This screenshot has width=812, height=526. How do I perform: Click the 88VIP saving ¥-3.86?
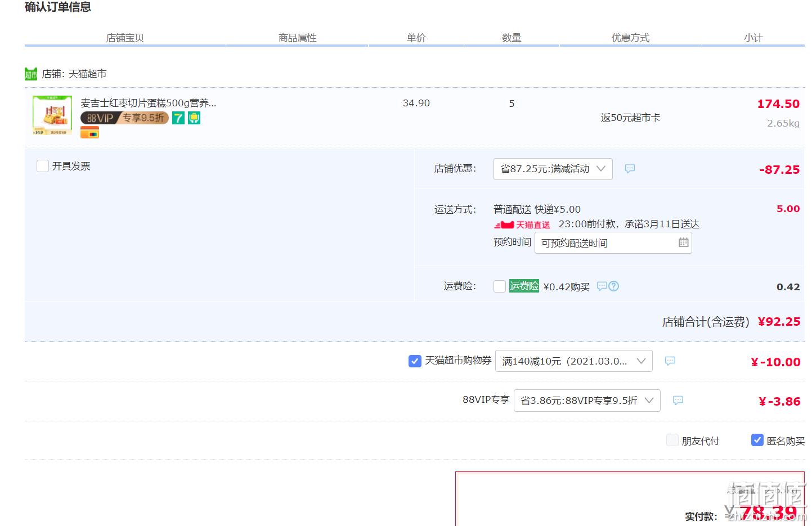click(x=779, y=402)
